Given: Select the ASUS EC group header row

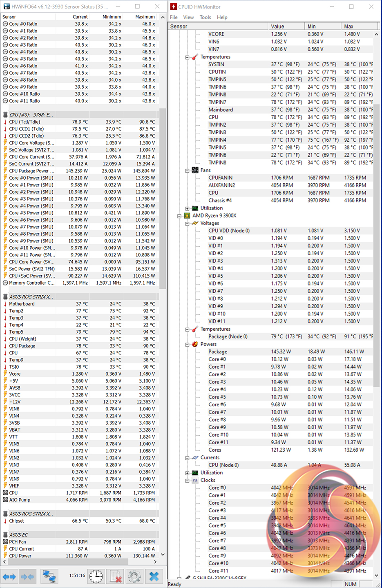Looking at the screenshot, I should click(80, 535).
